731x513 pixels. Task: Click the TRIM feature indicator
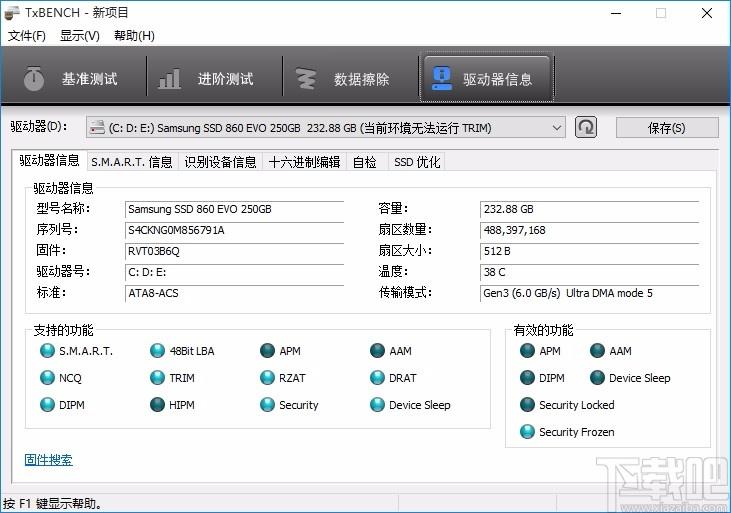pyautogui.click(x=158, y=378)
